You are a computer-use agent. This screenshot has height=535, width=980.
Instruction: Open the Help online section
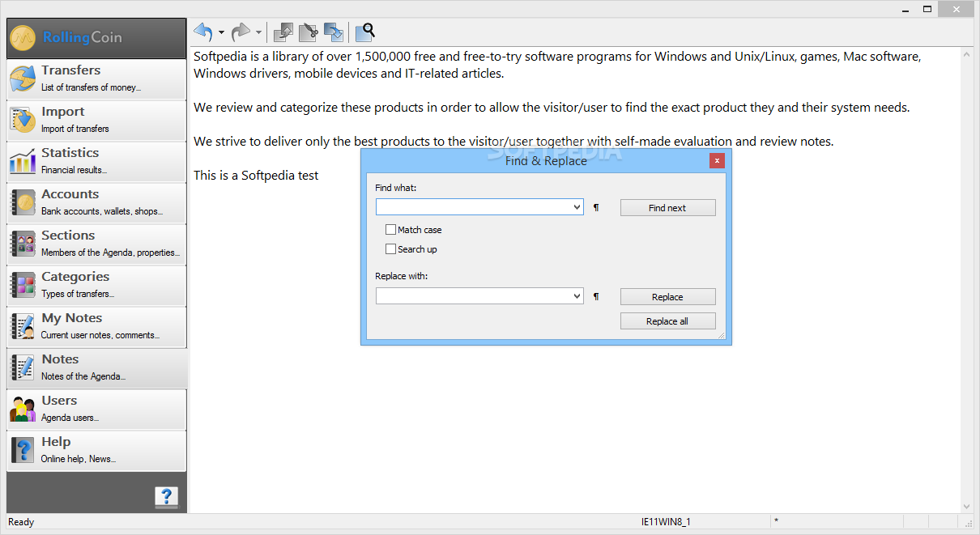(x=96, y=450)
